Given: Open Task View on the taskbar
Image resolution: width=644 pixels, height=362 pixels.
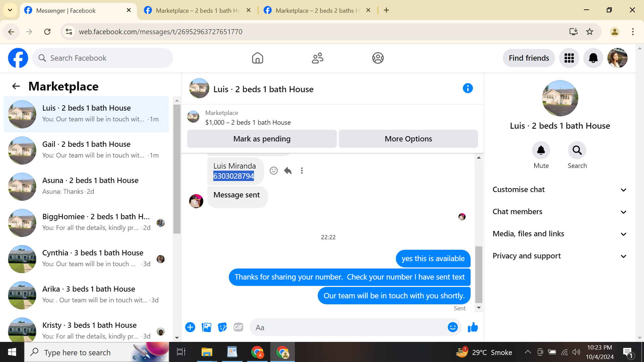Looking at the screenshot, I should (181, 352).
